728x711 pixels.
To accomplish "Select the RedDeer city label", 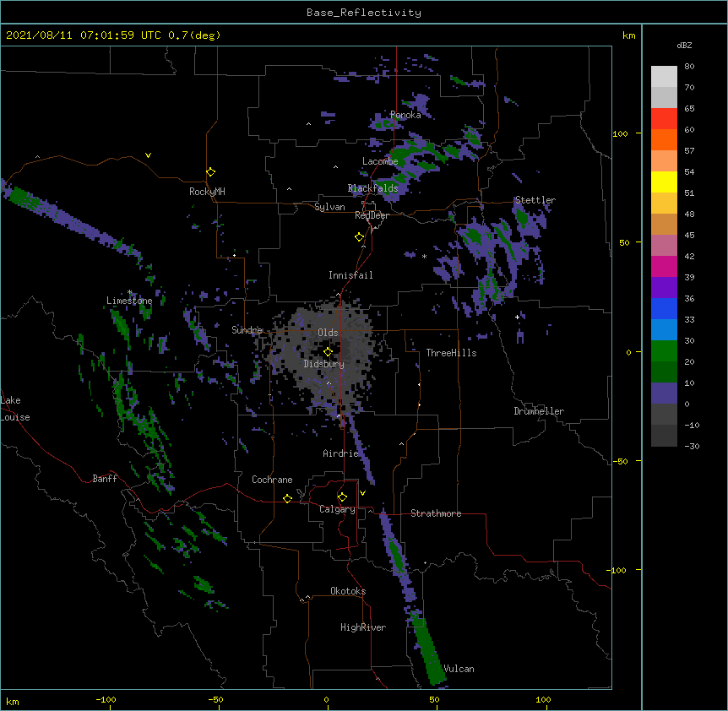I will (x=372, y=215).
